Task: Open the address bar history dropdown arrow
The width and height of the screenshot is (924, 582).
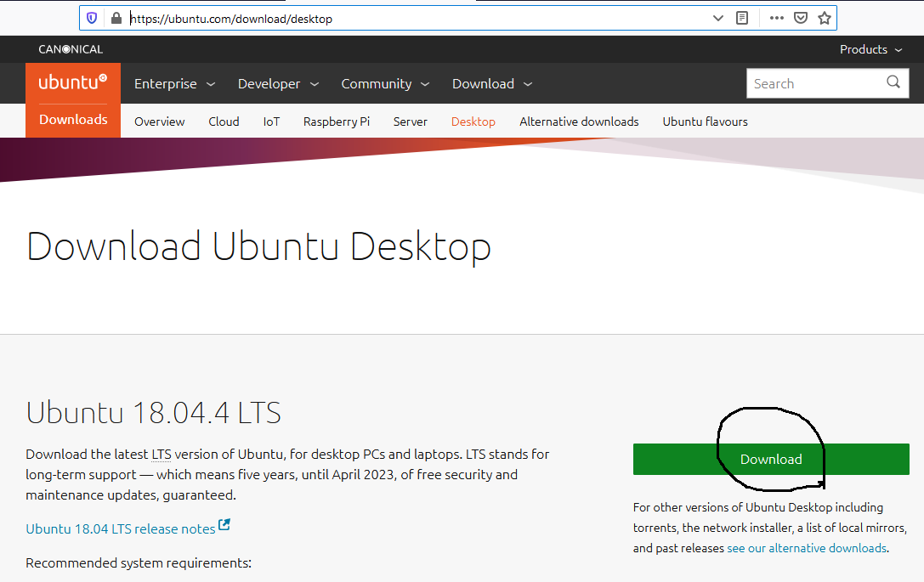Action: pos(717,18)
